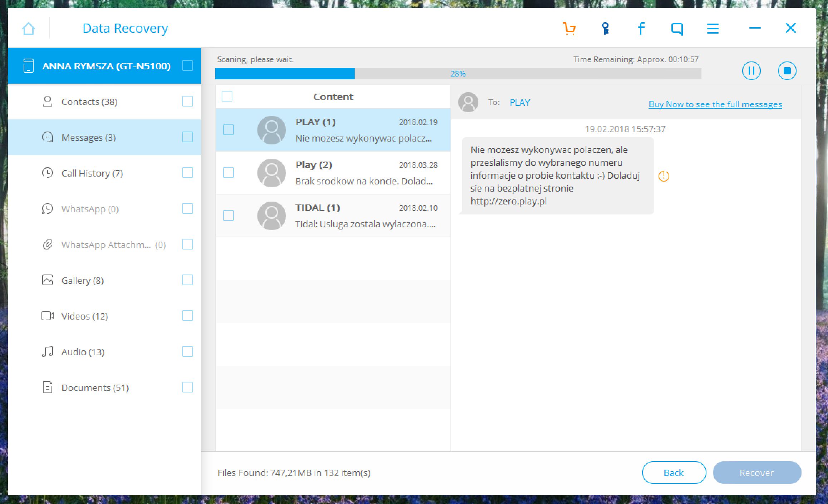This screenshot has height=504, width=828.
Task: Click the Gallery picture icon
Action: (48, 280)
